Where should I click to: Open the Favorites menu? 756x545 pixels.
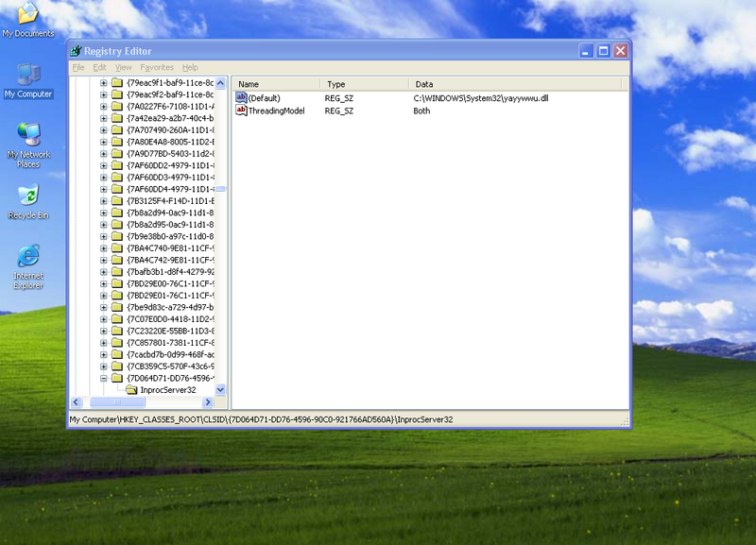(x=157, y=67)
